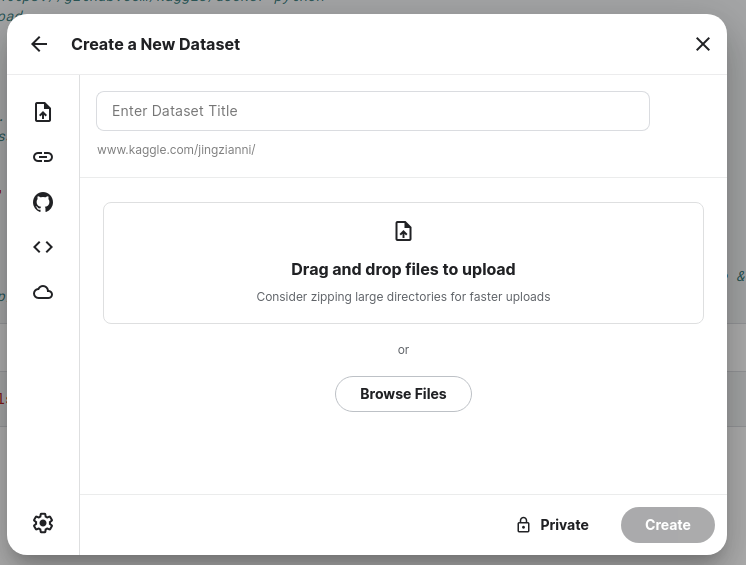This screenshot has height=565, width=746.
Task: Choose the GitHub repository source icon
Action: pos(43,202)
